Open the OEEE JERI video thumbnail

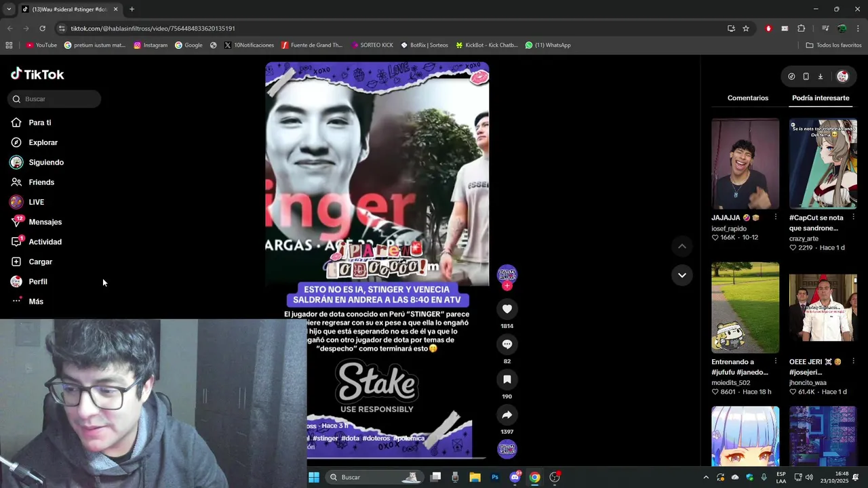(823, 308)
